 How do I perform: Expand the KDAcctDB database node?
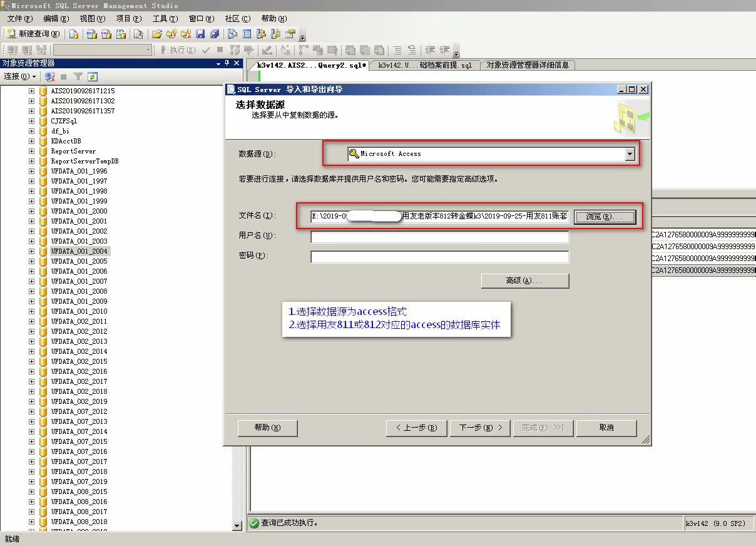pos(32,141)
